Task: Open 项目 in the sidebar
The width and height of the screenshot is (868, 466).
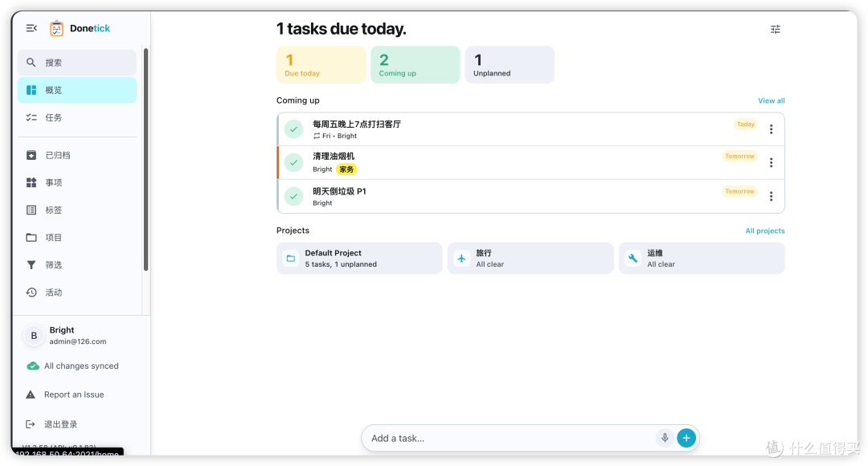Action: [77, 238]
